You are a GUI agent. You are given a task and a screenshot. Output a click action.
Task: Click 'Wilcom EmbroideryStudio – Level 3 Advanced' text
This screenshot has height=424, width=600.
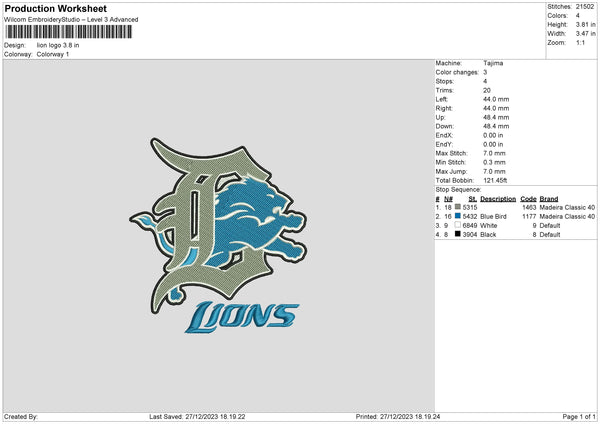[71, 20]
